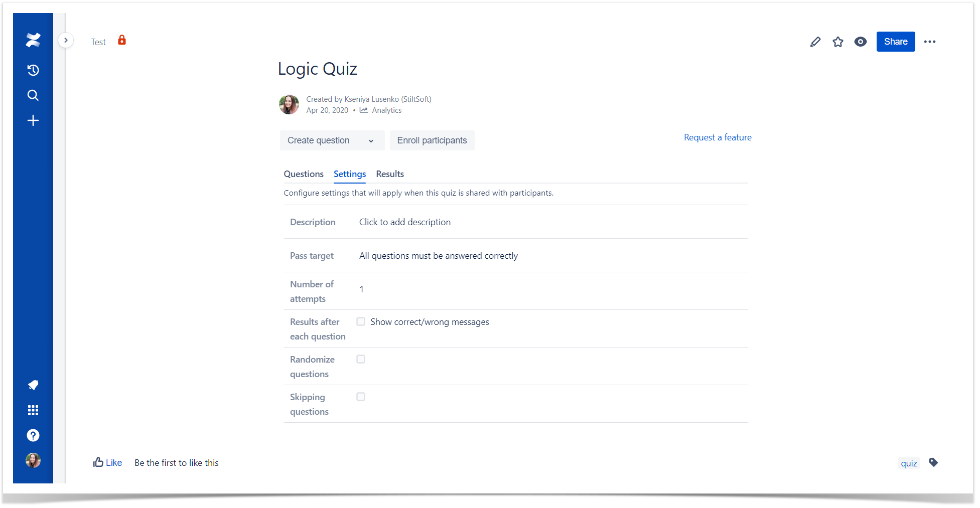Open the help question mark icon
Screen dimensions: 980x508
tap(33, 435)
